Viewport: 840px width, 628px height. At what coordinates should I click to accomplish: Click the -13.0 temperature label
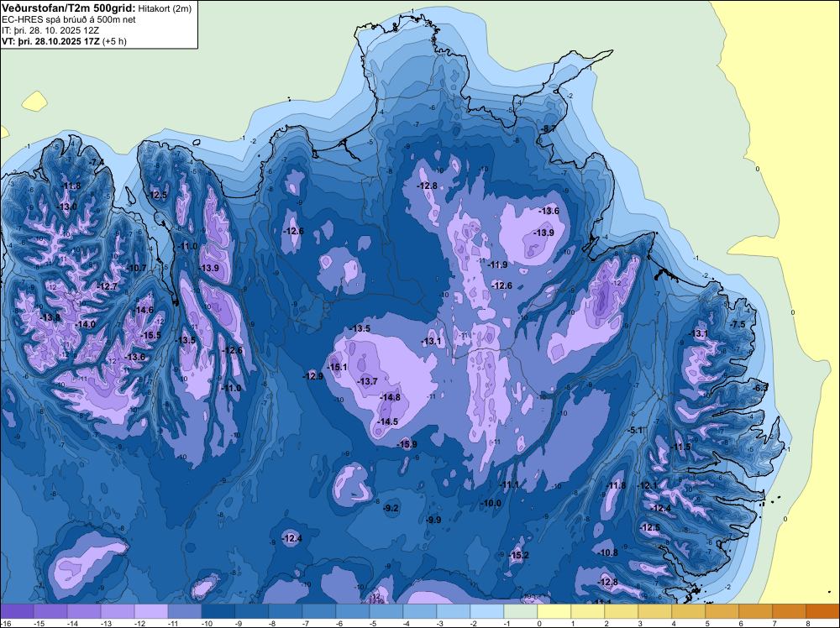(x=67, y=207)
